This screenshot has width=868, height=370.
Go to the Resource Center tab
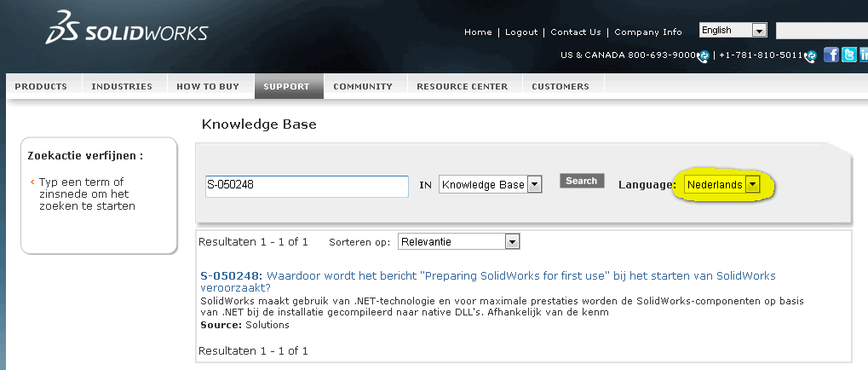(x=463, y=86)
